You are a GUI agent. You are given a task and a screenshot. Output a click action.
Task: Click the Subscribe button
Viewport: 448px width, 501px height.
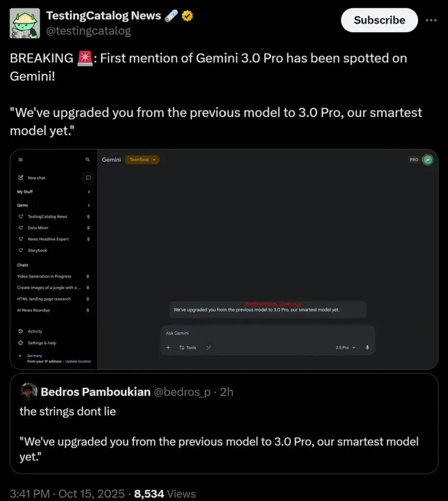[x=379, y=20]
